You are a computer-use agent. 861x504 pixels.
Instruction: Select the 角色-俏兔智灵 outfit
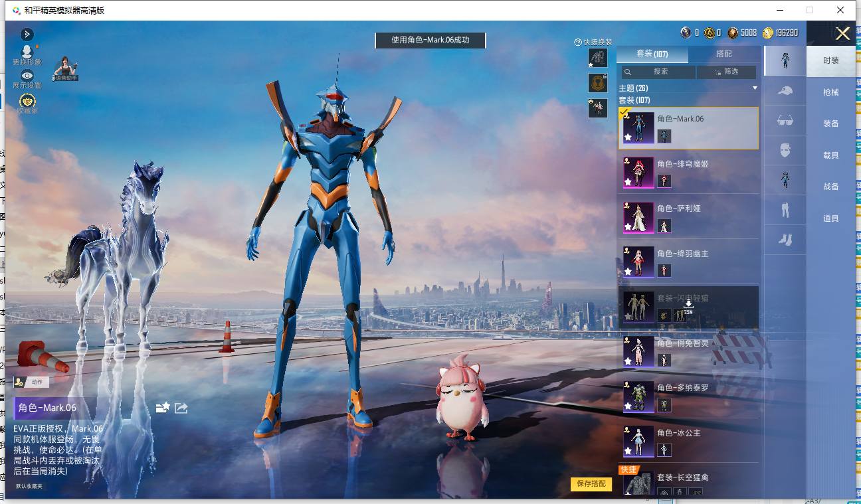(x=688, y=351)
